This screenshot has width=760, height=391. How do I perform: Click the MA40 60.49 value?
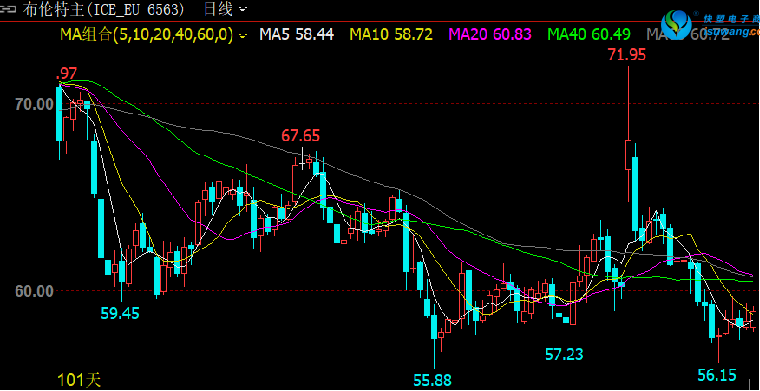pyautogui.click(x=589, y=34)
